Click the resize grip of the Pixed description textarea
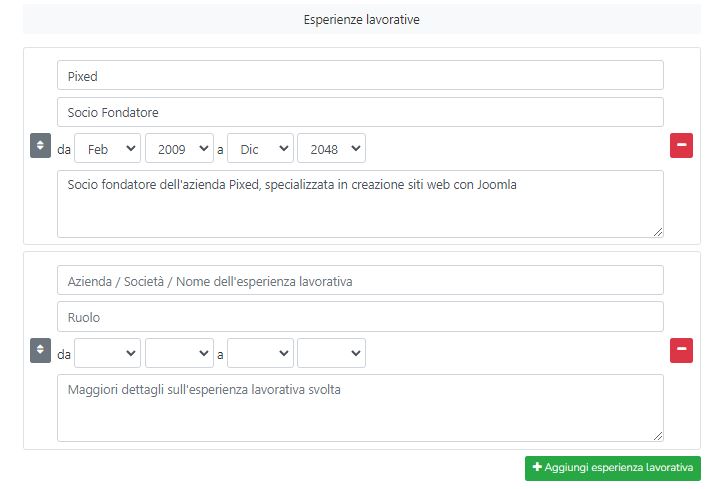 658,232
